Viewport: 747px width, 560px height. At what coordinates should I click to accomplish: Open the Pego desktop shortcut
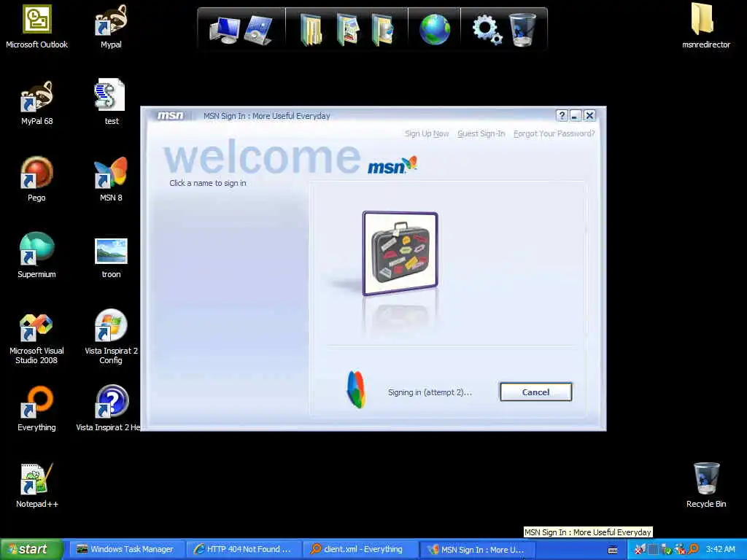click(x=36, y=179)
